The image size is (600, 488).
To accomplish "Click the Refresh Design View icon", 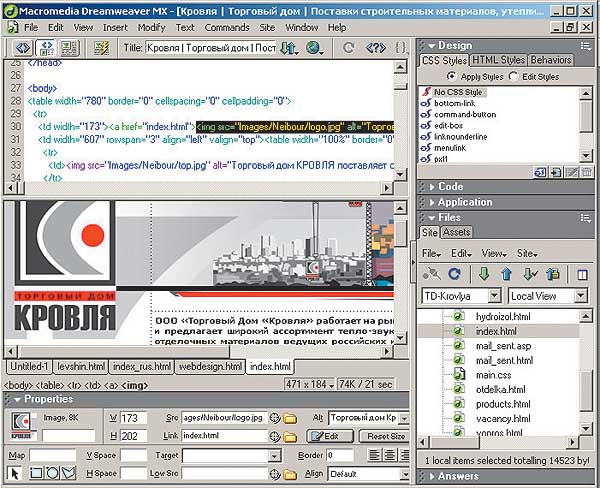I will click(348, 48).
